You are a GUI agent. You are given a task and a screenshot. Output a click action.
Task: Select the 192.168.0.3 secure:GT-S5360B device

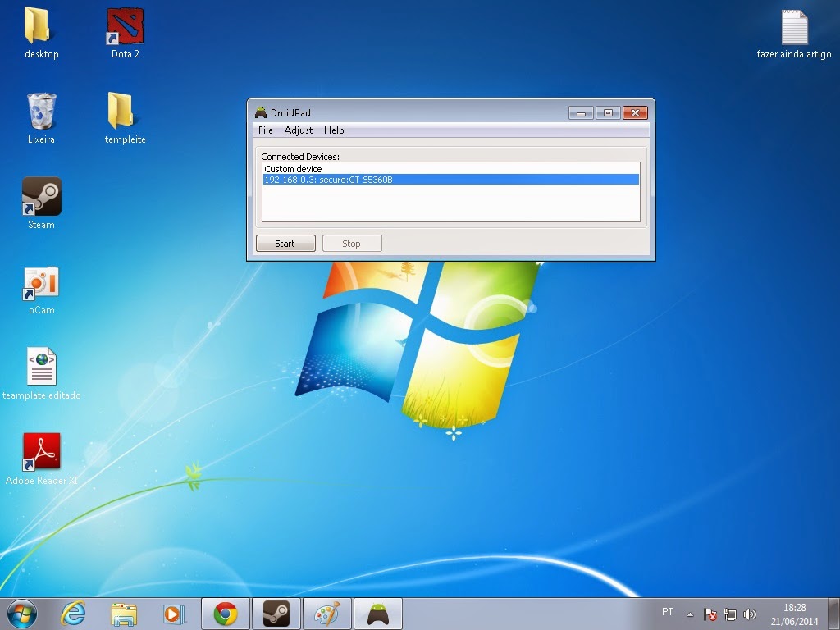tap(450, 180)
